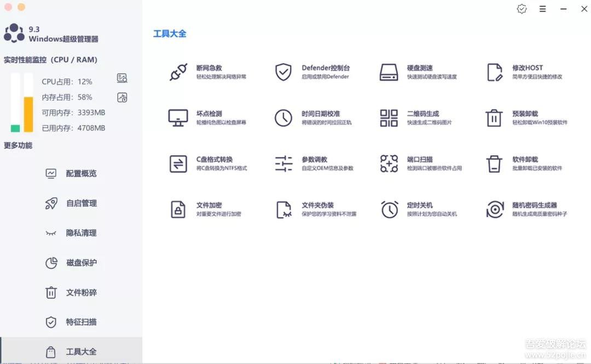Switch to the 配置概览 sidebar tab
The image size is (591, 364).
coord(81,173)
